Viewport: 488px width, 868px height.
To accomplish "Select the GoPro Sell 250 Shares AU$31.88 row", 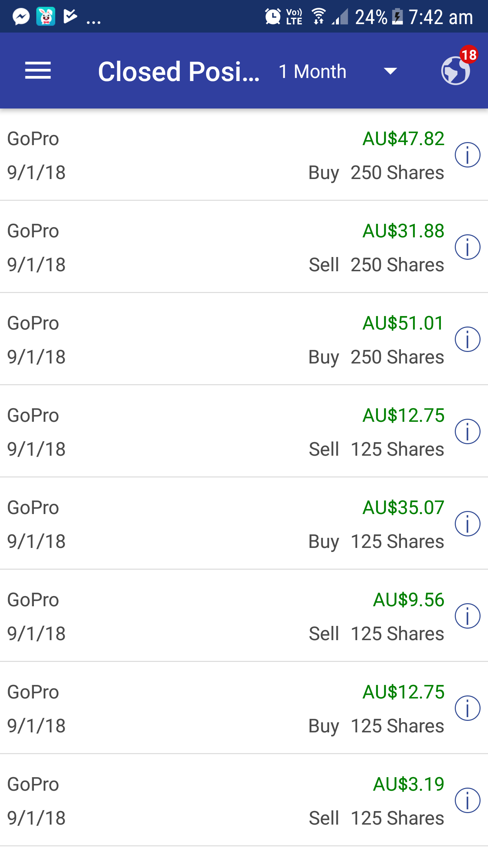I will coord(203,248).
